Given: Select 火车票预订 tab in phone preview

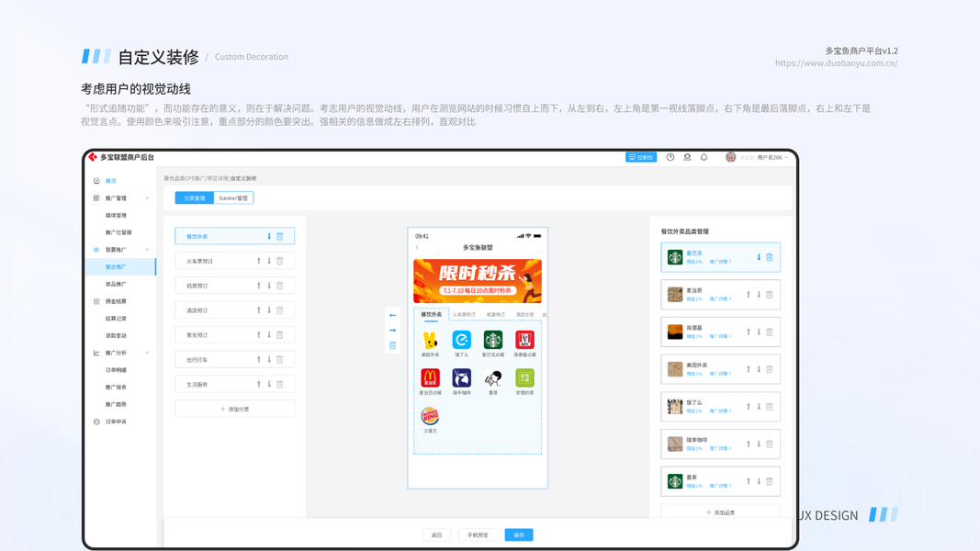Looking at the screenshot, I should [x=464, y=315].
